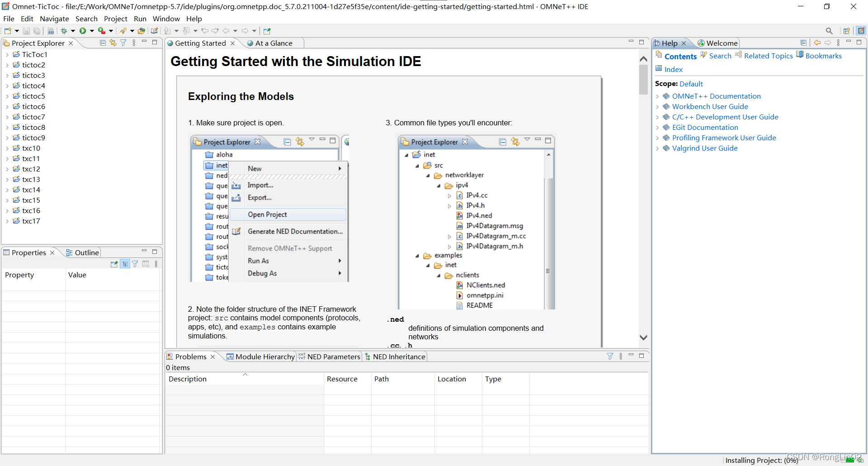The height and width of the screenshot is (466, 868).
Task: Open the Debug configurations dropdown arrow
Action: coord(73,31)
